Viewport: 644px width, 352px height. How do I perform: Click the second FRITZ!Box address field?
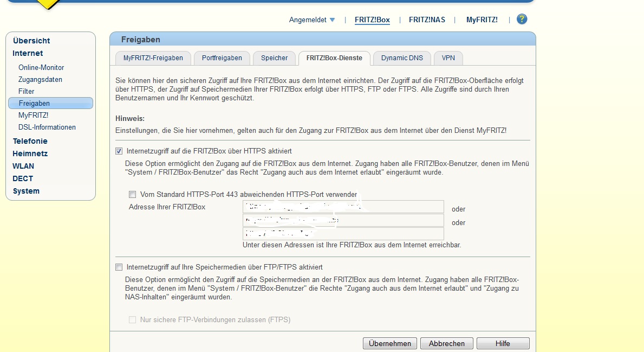click(x=343, y=220)
